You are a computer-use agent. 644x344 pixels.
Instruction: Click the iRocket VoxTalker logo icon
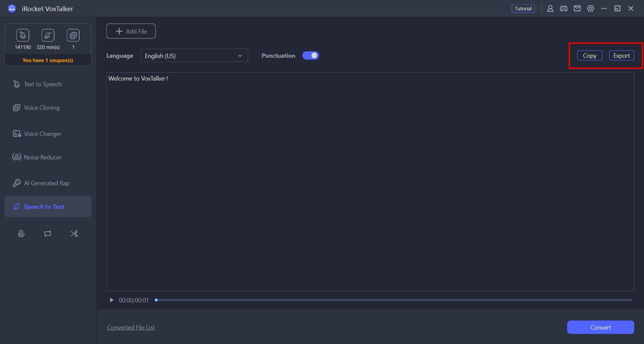point(12,8)
